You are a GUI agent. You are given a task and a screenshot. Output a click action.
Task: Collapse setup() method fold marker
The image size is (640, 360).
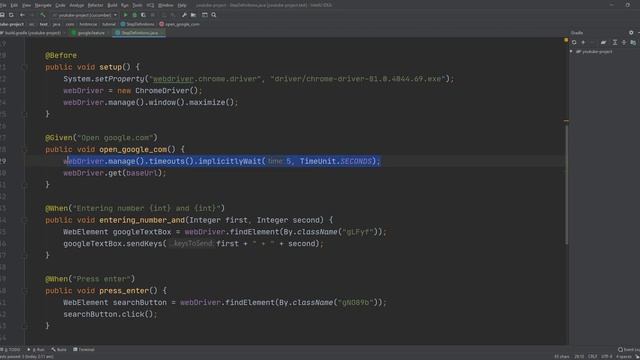25,67
